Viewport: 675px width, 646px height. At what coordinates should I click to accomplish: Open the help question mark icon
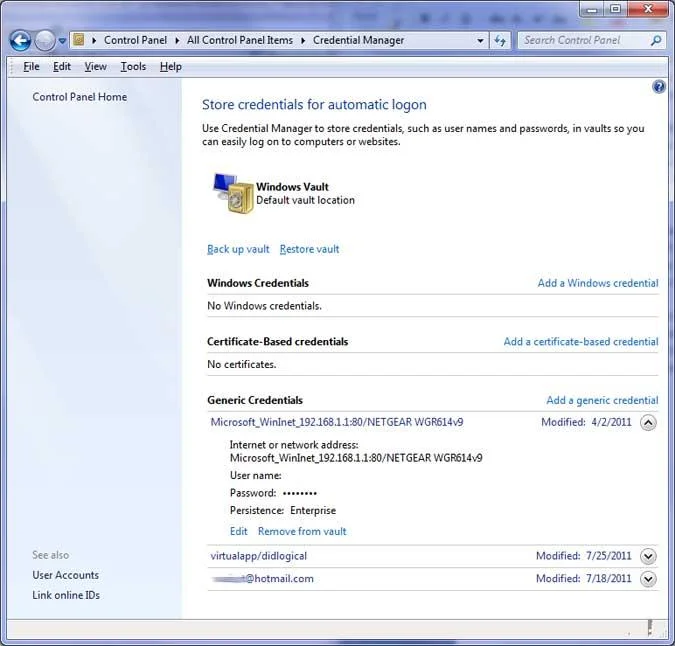point(659,87)
